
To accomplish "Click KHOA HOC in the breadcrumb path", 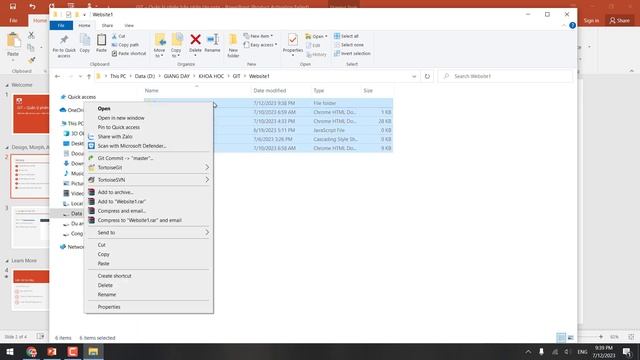I will (211, 76).
